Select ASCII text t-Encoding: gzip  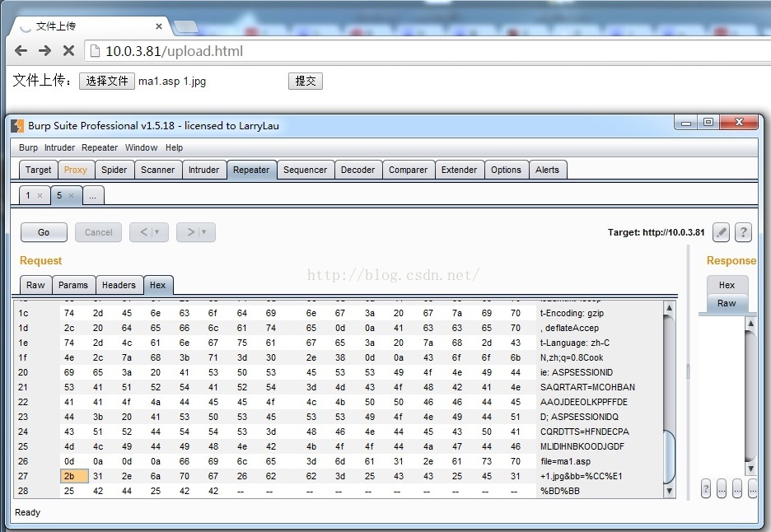click(x=572, y=313)
